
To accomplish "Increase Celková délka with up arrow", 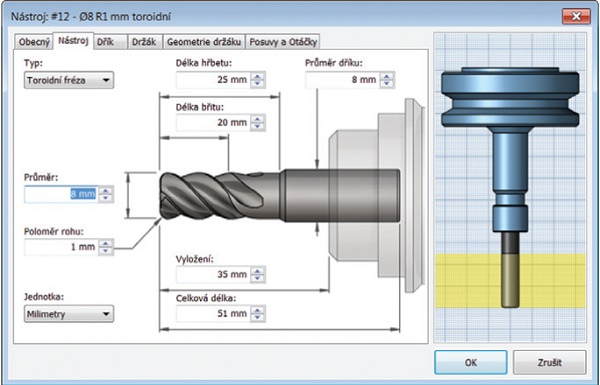I will pyautogui.click(x=258, y=310).
